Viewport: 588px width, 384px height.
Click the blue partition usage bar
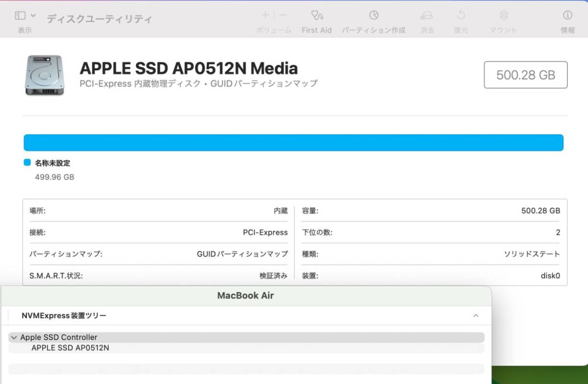click(294, 143)
